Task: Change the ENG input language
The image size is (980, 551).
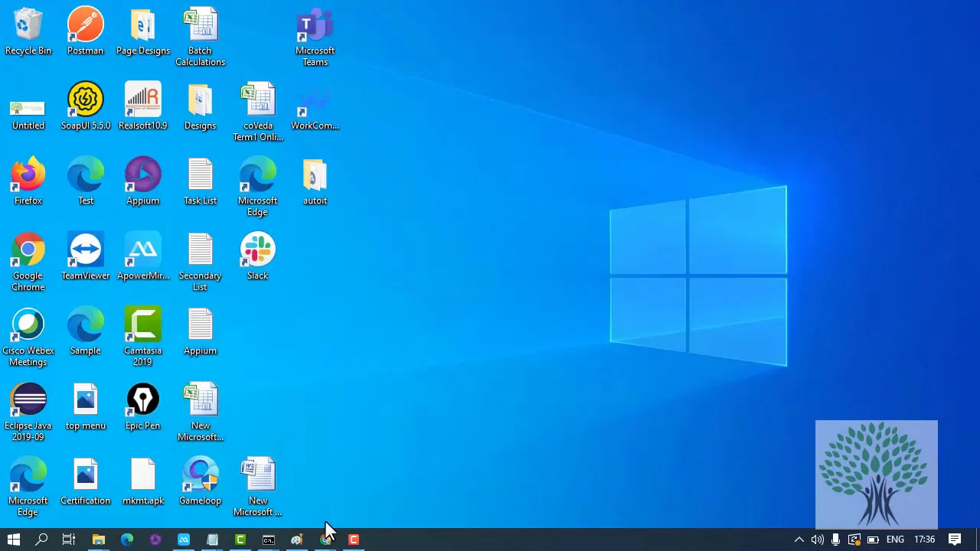Action: tap(895, 540)
